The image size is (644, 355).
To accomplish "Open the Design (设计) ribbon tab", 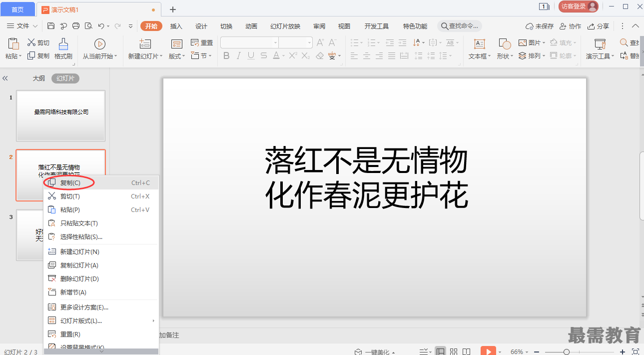I will 201,26.
